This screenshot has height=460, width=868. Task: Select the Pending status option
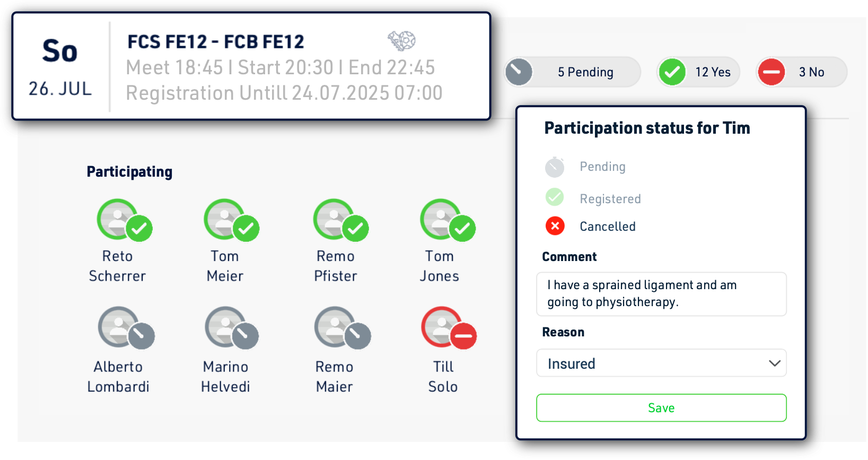point(602,167)
